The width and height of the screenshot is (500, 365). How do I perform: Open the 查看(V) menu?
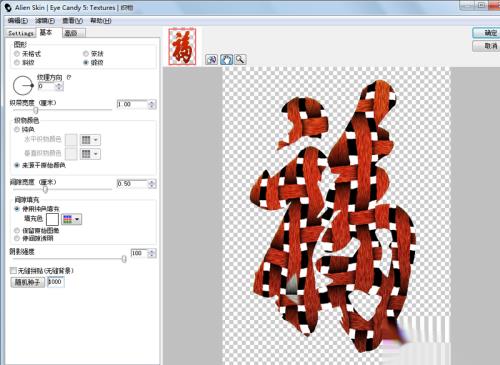point(73,21)
